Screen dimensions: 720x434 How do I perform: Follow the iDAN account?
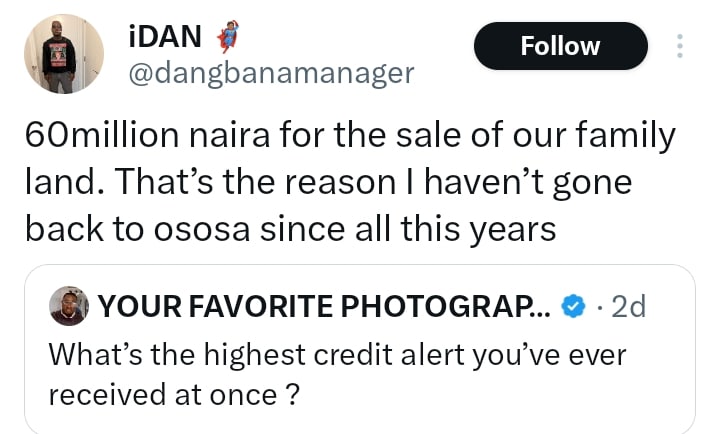point(561,46)
